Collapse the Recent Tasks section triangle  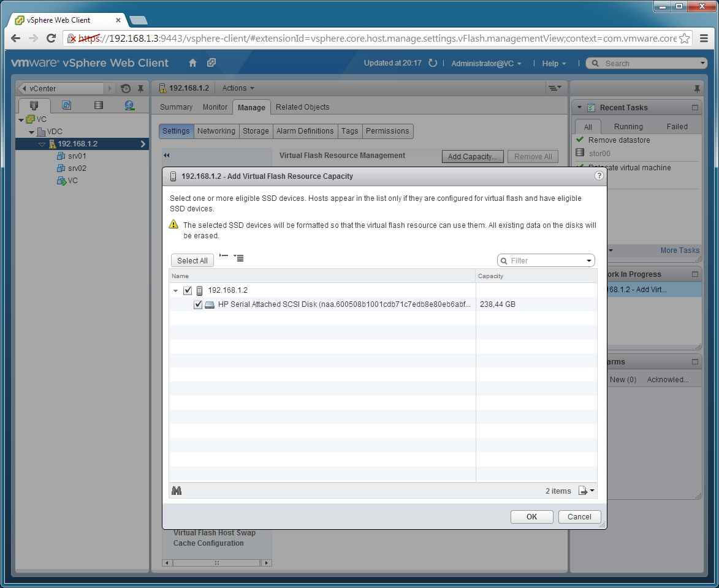(x=580, y=107)
